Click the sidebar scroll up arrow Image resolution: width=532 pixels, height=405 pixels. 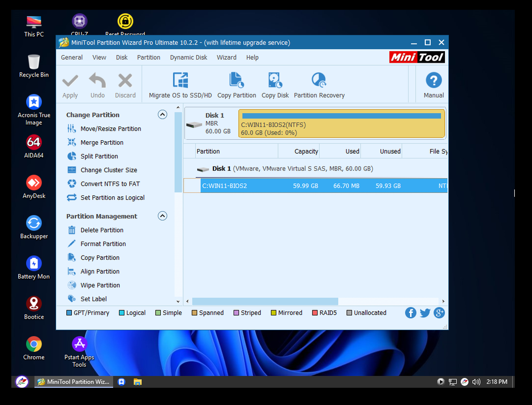(178, 108)
